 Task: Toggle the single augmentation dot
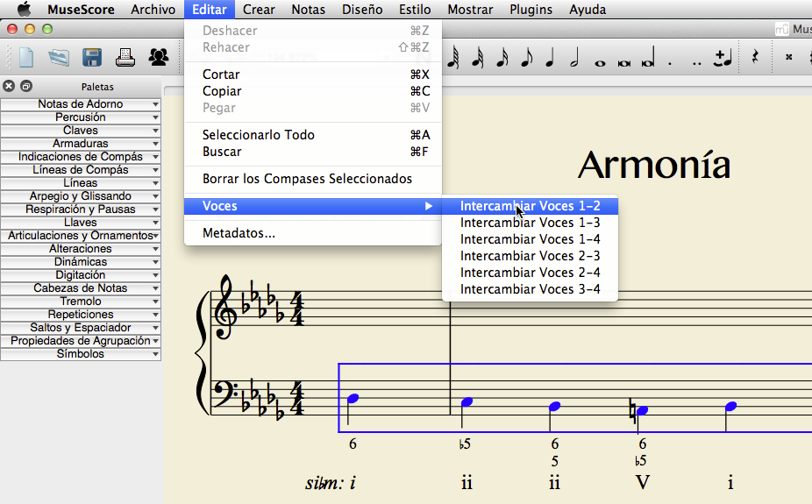pos(670,64)
